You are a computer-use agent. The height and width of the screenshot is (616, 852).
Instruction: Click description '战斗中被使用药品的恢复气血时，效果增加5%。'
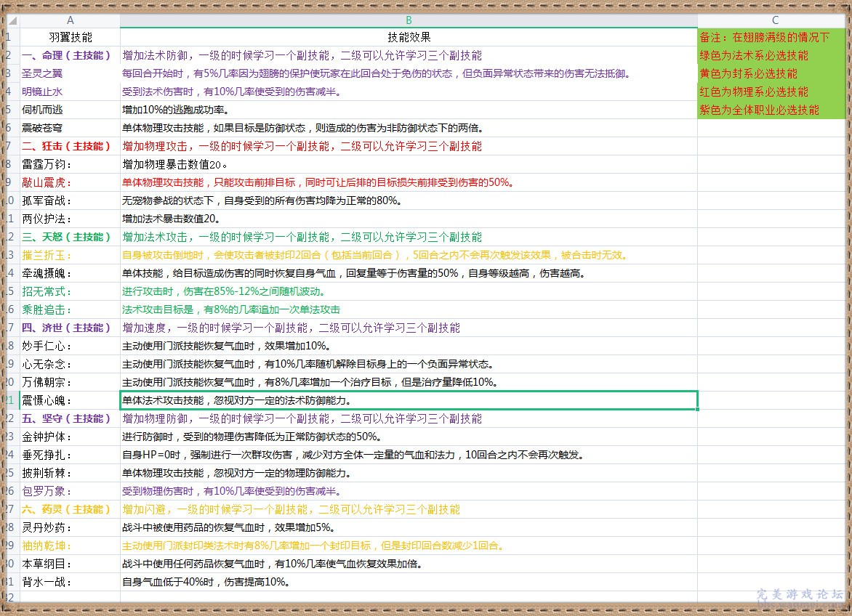coord(409,528)
